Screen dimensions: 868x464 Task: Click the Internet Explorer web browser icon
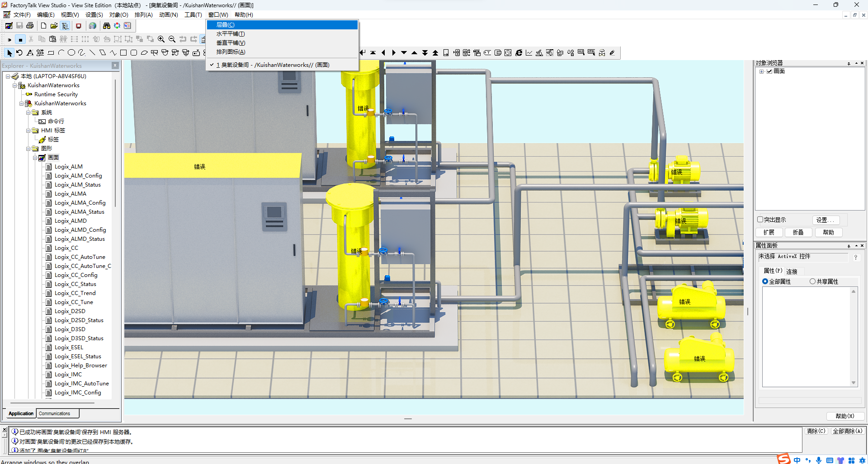519,53
